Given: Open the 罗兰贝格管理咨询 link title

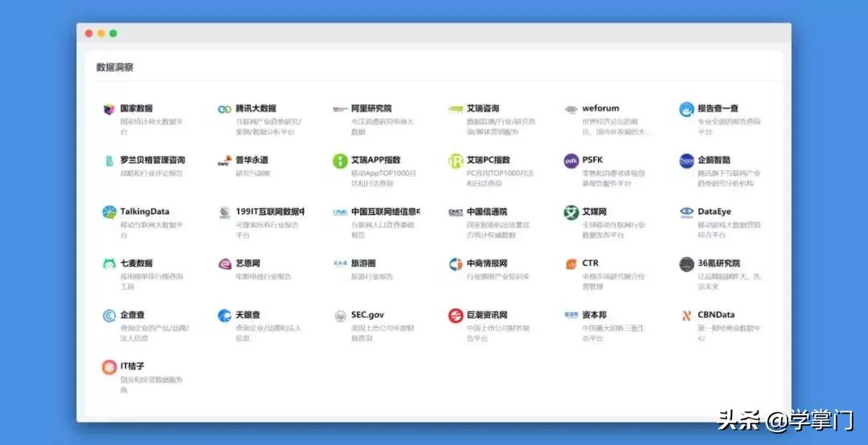Looking at the screenshot, I should (152, 160).
